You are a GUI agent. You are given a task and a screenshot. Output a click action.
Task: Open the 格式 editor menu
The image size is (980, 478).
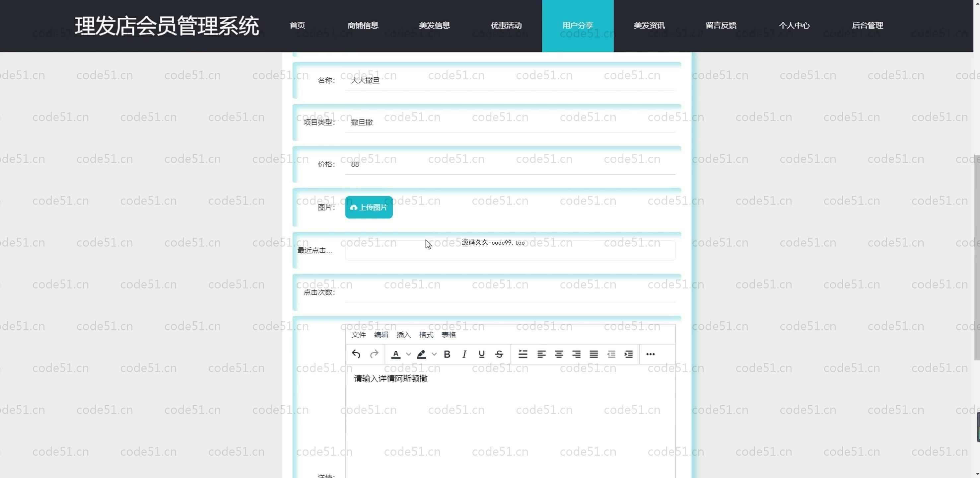(426, 335)
